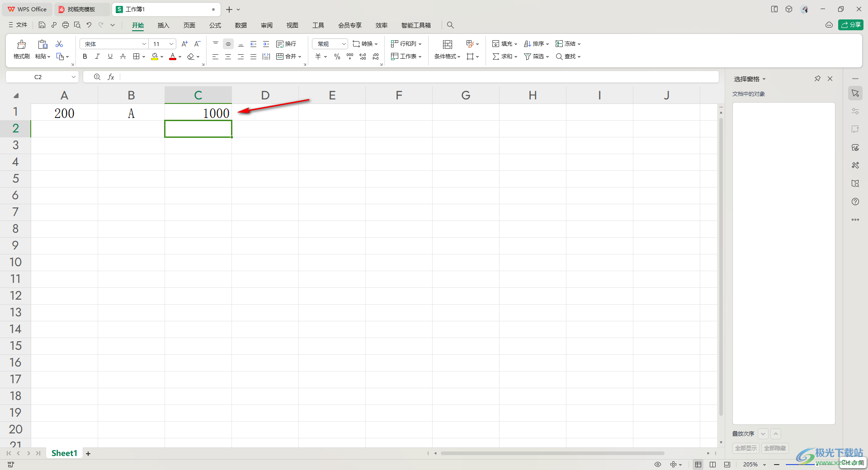Click the conditional formatting (条件格式) icon

tap(448, 44)
